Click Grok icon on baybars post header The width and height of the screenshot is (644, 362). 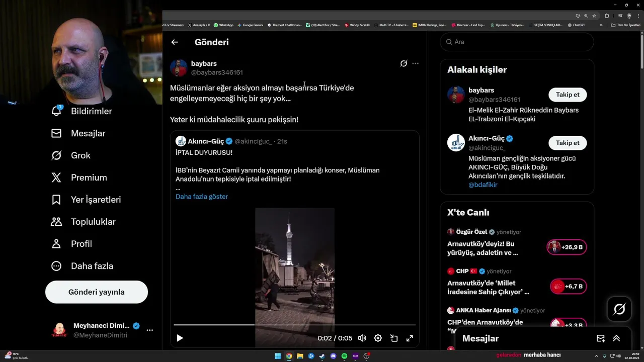(x=404, y=63)
